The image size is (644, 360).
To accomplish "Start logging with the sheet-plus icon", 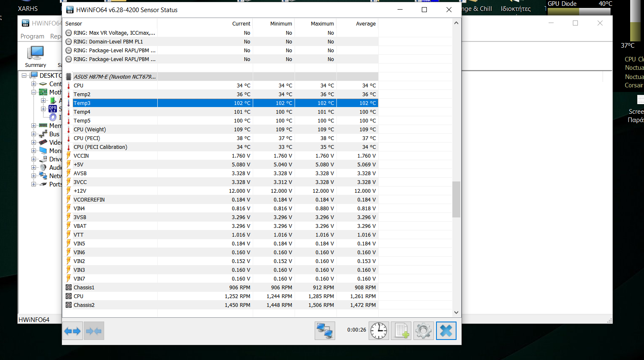I will click(401, 331).
